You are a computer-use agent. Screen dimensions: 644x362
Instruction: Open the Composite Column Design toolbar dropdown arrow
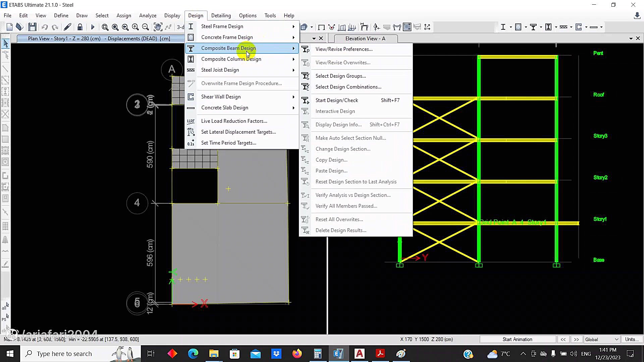[556, 27]
